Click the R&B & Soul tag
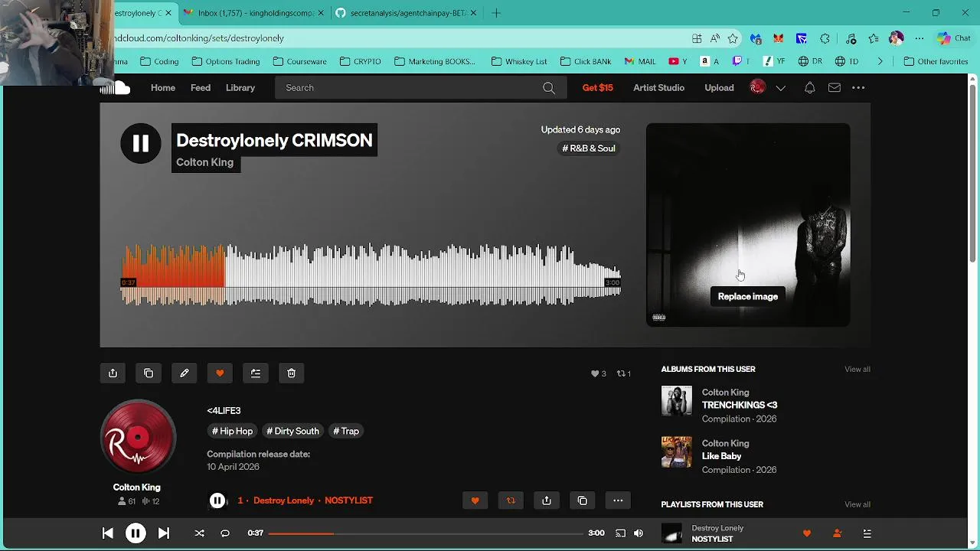Screen dimensions: 980x551 (589, 148)
